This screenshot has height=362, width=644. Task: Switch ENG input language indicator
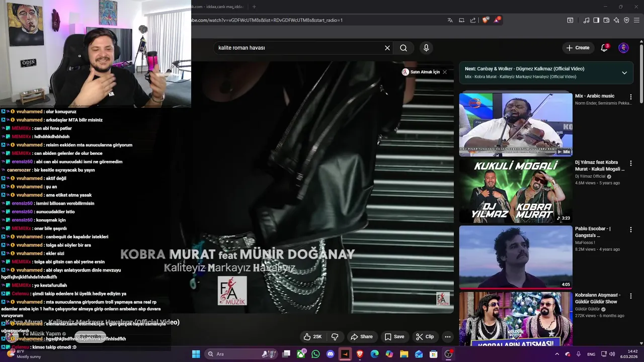[591, 354]
